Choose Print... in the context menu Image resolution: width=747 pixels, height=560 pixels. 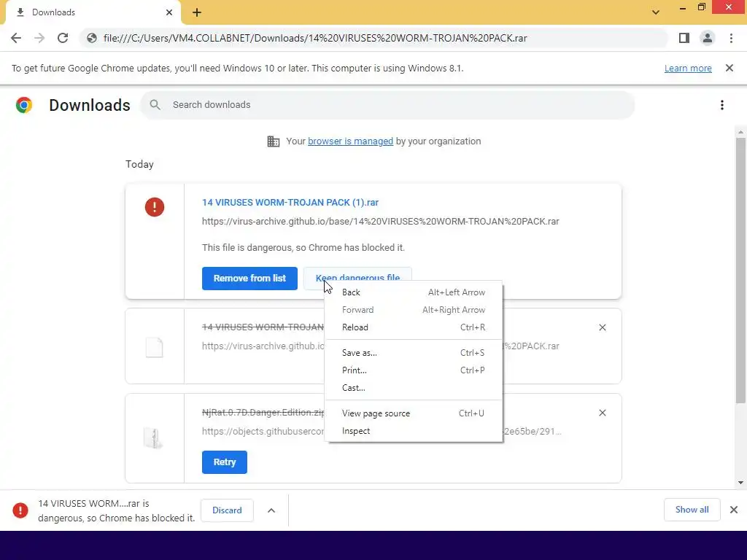tap(414, 370)
